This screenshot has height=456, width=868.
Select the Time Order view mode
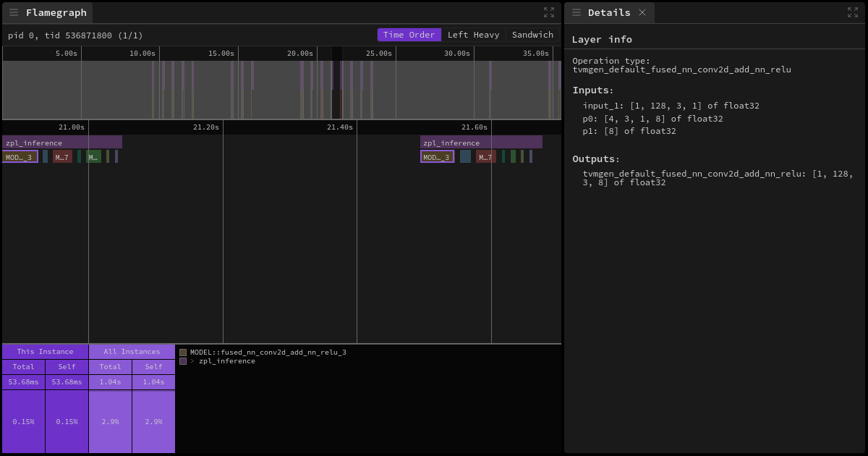[x=409, y=34]
